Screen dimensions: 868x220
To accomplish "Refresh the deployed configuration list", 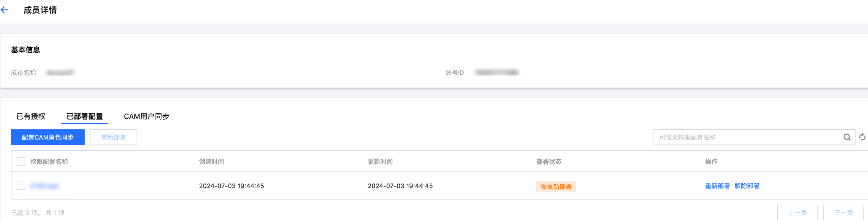I will point(862,137).
